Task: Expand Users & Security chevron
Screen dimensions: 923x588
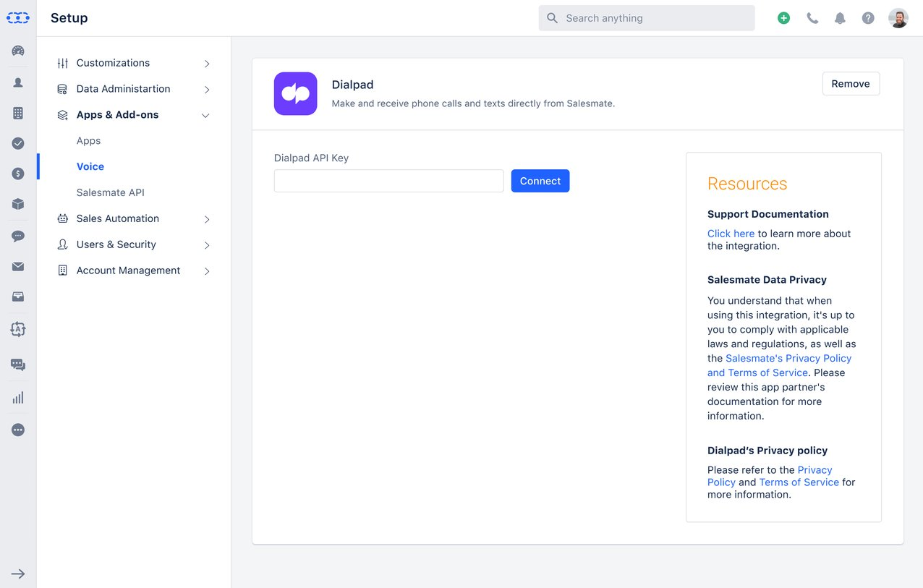Action: 206,245
